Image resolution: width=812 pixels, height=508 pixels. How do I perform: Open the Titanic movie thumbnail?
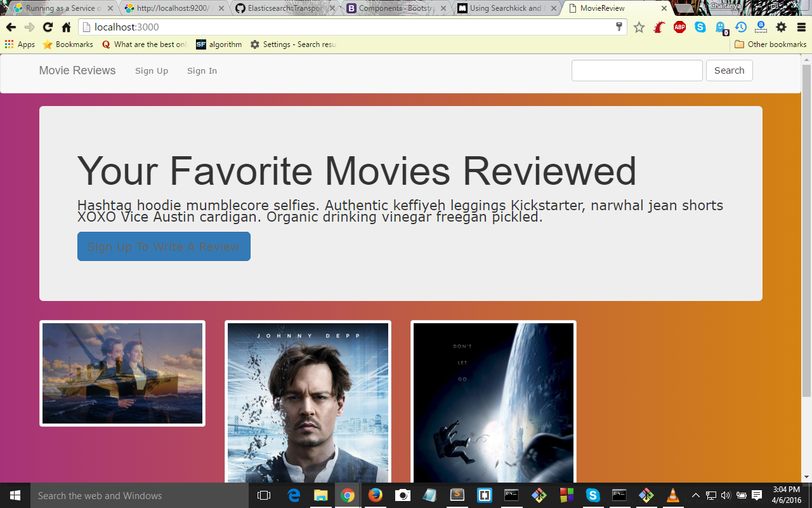[122, 373]
